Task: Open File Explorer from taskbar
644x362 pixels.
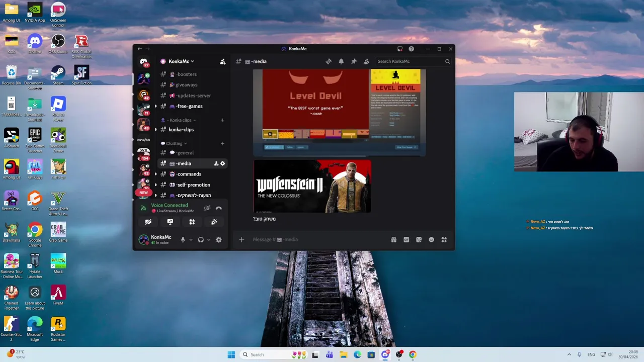Action: click(x=343, y=354)
